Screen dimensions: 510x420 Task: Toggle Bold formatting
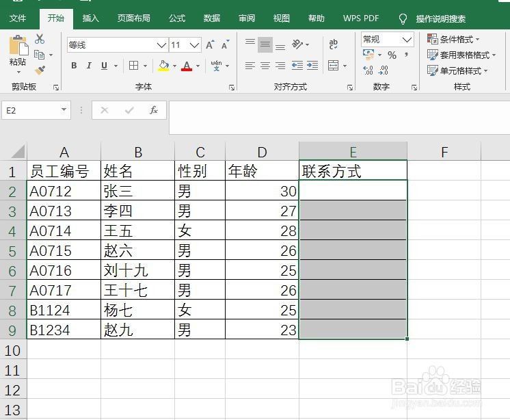click(74, 66)
